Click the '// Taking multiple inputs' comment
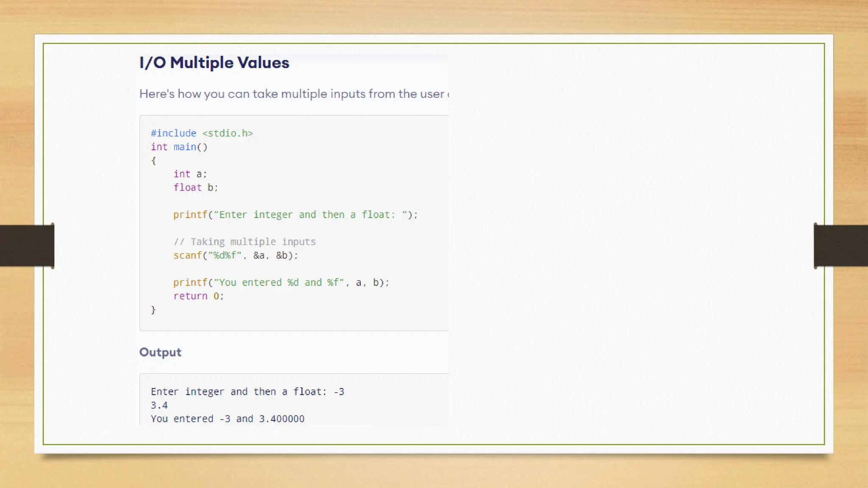 245,242
